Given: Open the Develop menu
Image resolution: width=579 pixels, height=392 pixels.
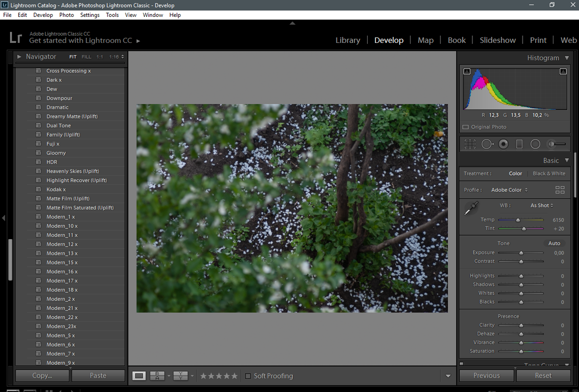Looking at the screenshot, I should (x=43, y=15).
